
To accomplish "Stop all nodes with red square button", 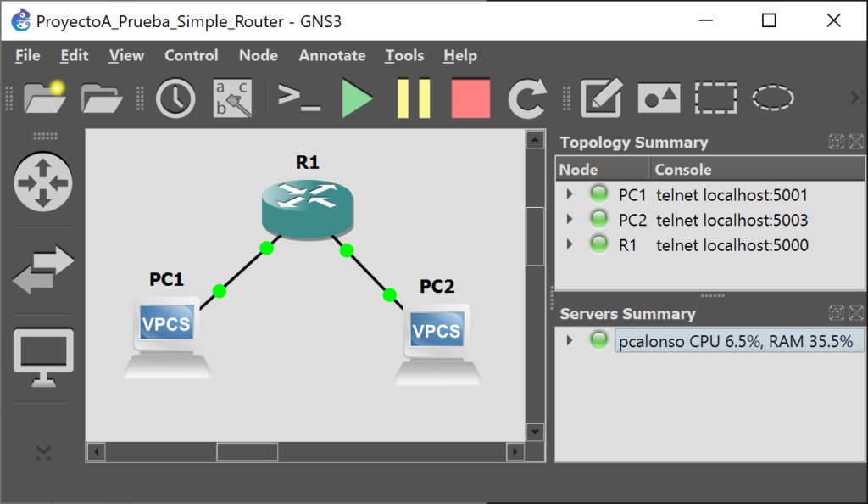I will [470, 98].
